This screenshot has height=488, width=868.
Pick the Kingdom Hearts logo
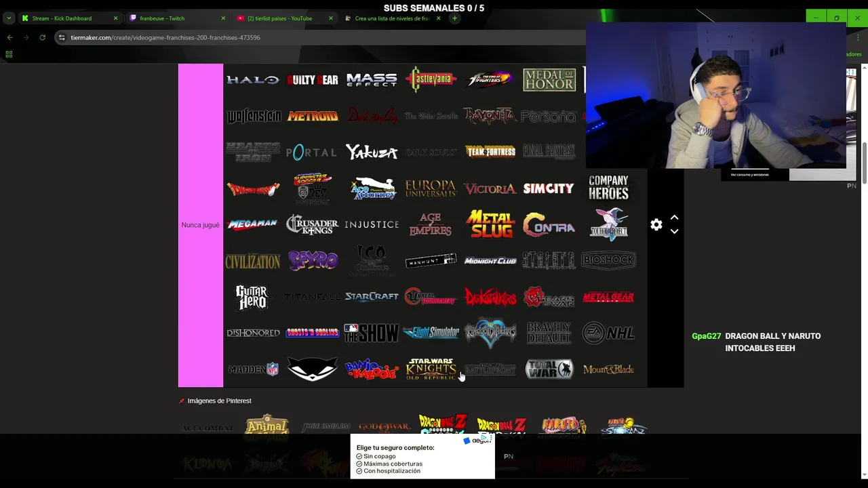(x=490, y=333)
